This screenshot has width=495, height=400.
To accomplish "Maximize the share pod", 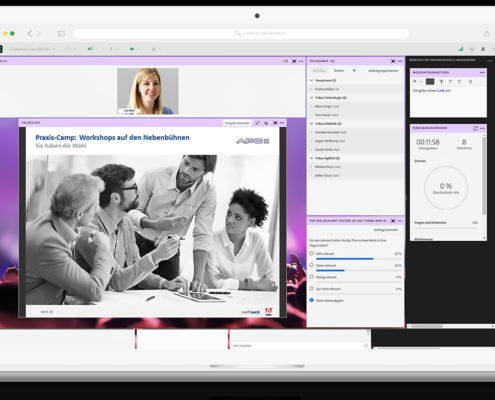I will (x=275, y=123).
